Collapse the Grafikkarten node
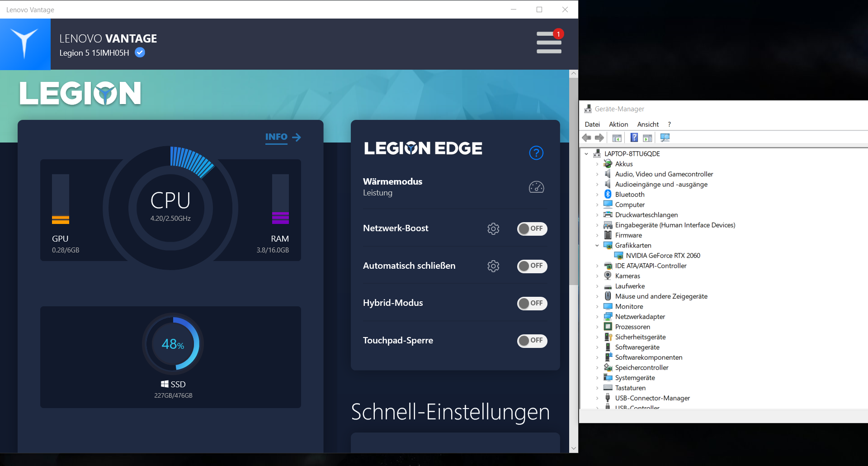 pos(597,245)
